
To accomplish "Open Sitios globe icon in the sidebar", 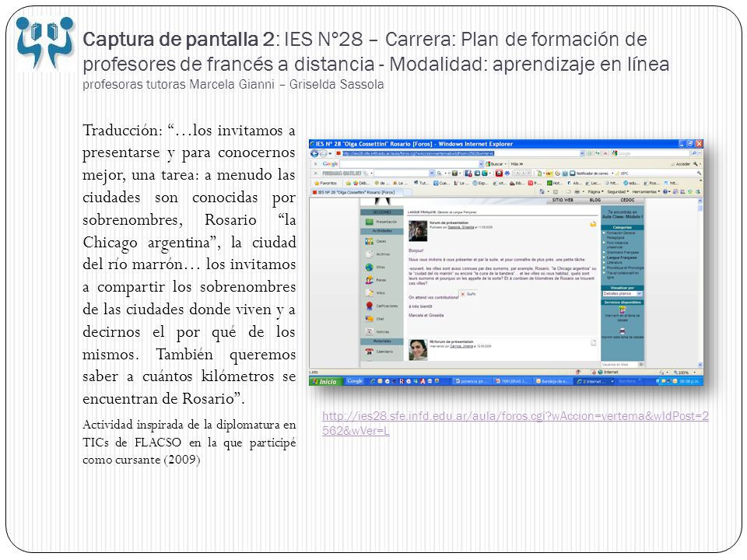I will pyautogui.click(x=369, y=267).
